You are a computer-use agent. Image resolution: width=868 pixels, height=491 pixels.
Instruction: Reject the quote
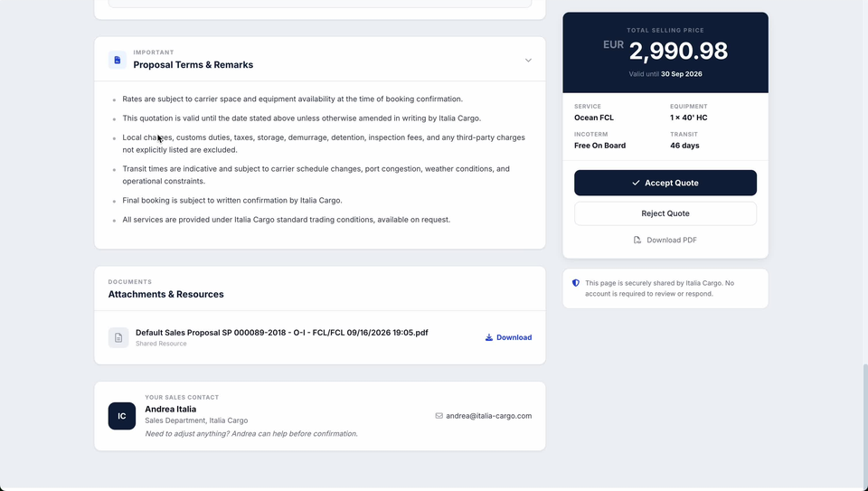pos(665,213)
